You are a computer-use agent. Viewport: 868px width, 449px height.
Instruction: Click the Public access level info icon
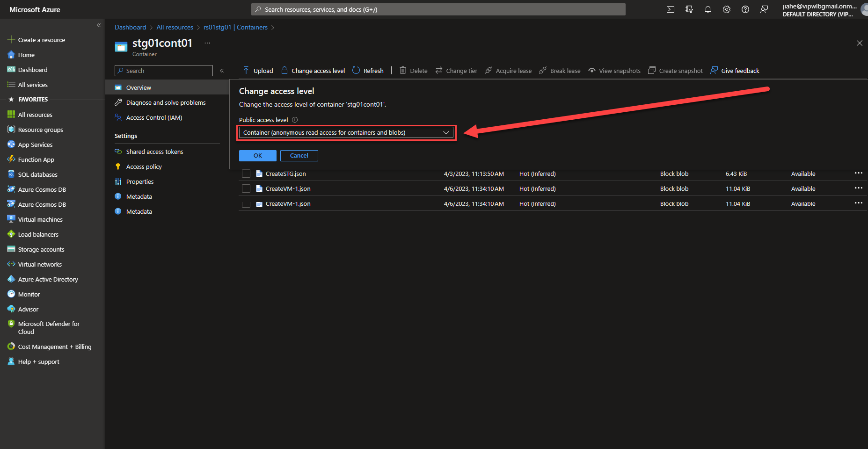point(295,120)
